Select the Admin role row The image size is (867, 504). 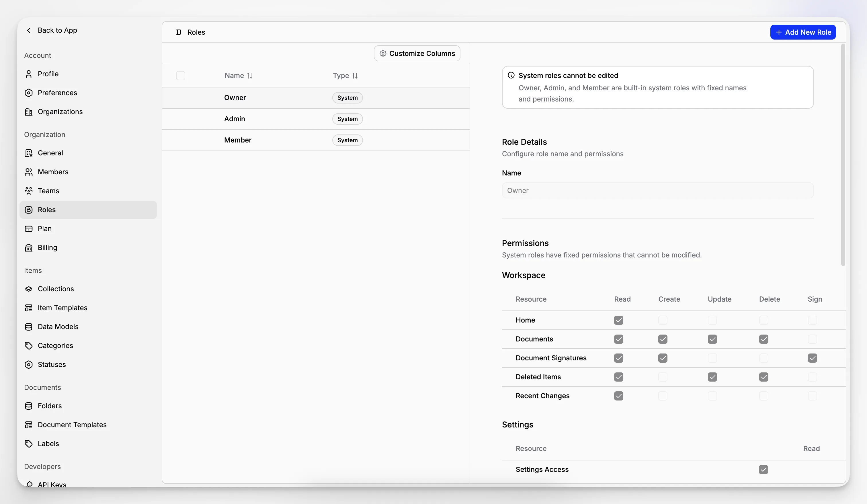pyautogui.click(x=316, y=119)
